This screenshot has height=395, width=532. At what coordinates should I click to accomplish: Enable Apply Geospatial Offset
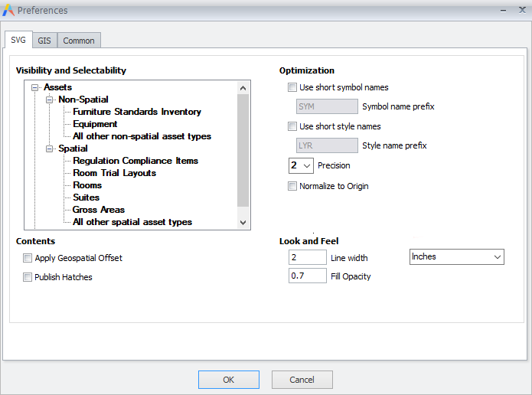click(x=28, y=258)
